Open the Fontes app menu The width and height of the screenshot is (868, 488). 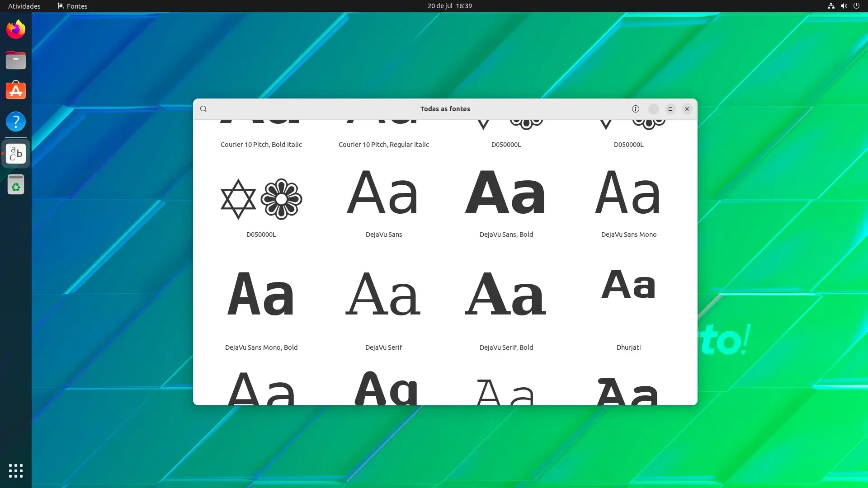tap(72, 6)
